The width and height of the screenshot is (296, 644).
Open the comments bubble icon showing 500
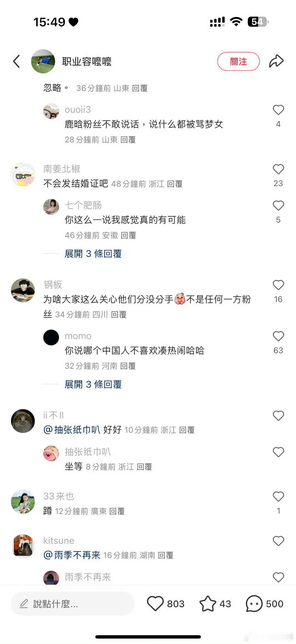254,603
